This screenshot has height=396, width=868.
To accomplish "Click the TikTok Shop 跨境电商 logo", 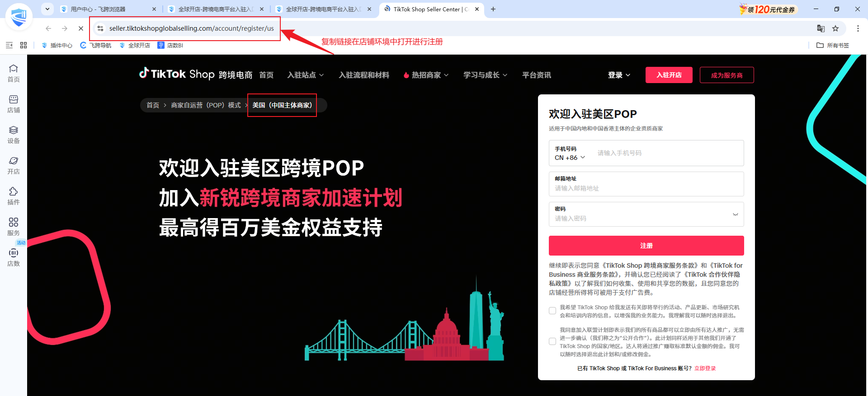I will tap(195, 74).
